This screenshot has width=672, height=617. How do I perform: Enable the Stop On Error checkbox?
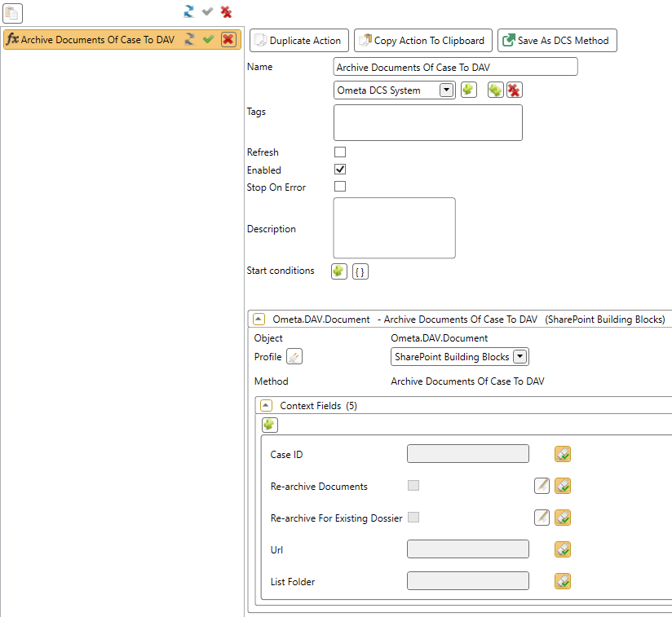(x=340, y=187)
